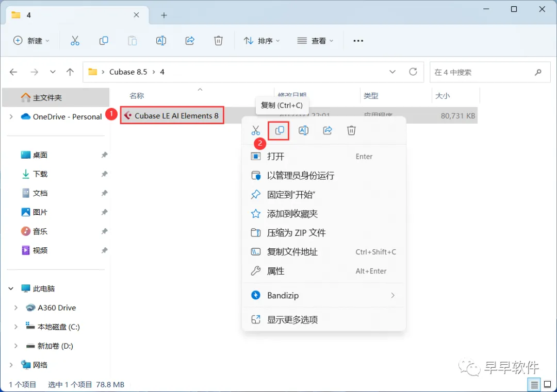Go forward with the right arrow
The image size is (557, 392).
34,72
